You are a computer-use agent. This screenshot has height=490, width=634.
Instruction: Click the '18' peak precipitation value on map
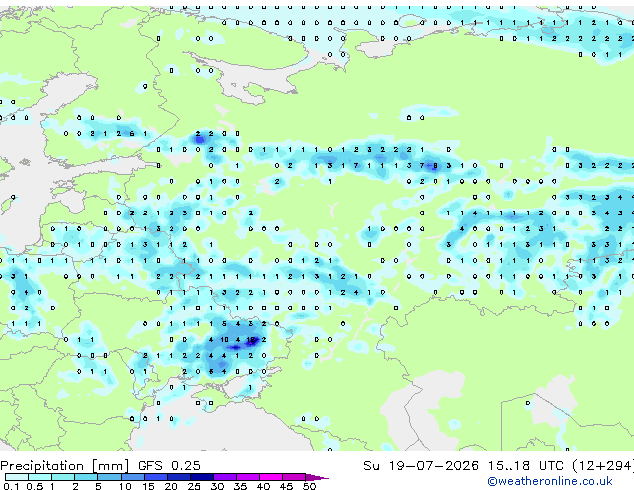click(251, 340)
